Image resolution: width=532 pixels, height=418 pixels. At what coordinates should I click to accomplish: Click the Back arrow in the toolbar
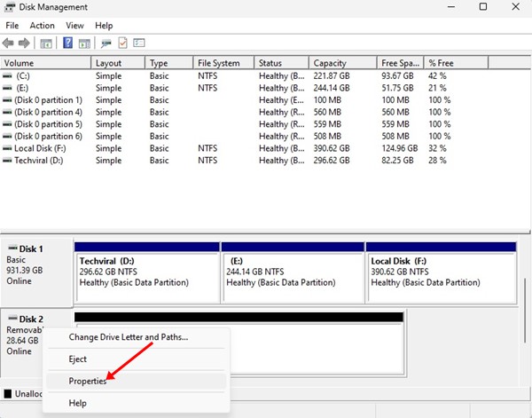point(9,43)
